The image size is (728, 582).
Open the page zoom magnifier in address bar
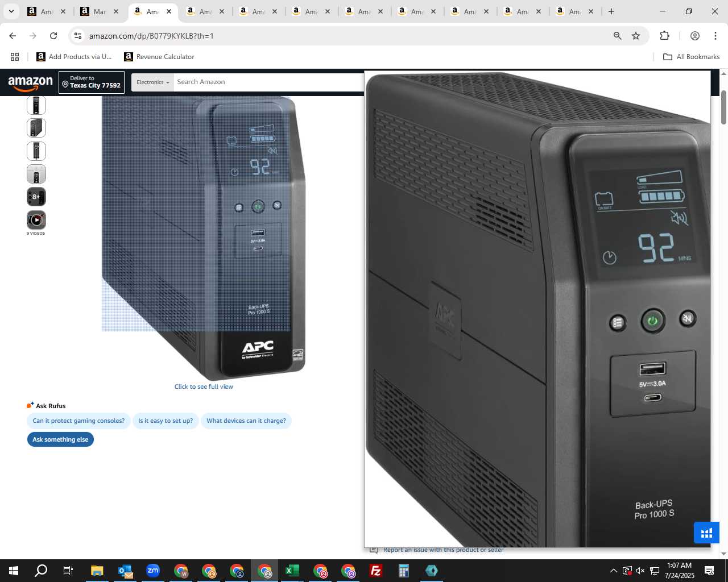pyautogui.click(x=618, y=36)
